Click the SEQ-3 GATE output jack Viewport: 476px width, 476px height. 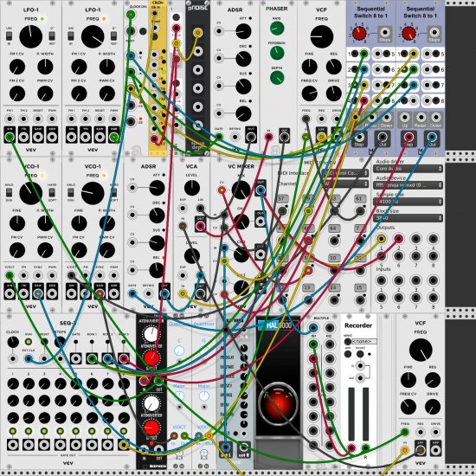[76, 358]
